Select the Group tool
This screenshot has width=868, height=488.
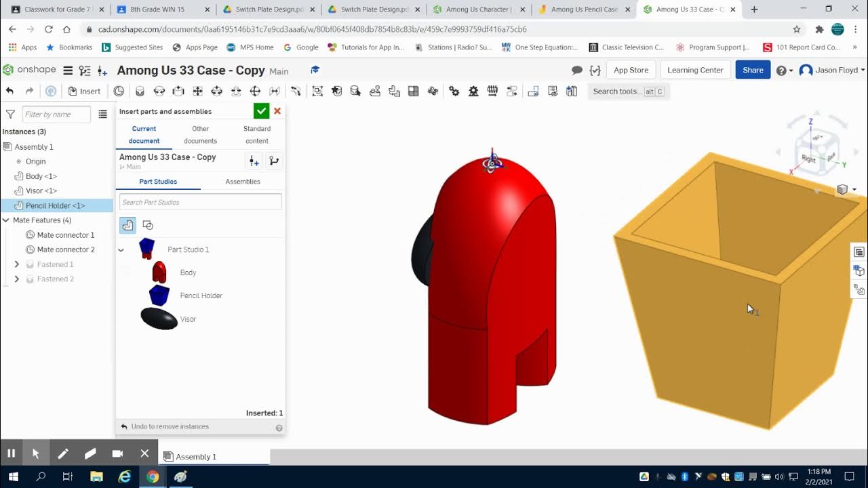tap(317, 91)
